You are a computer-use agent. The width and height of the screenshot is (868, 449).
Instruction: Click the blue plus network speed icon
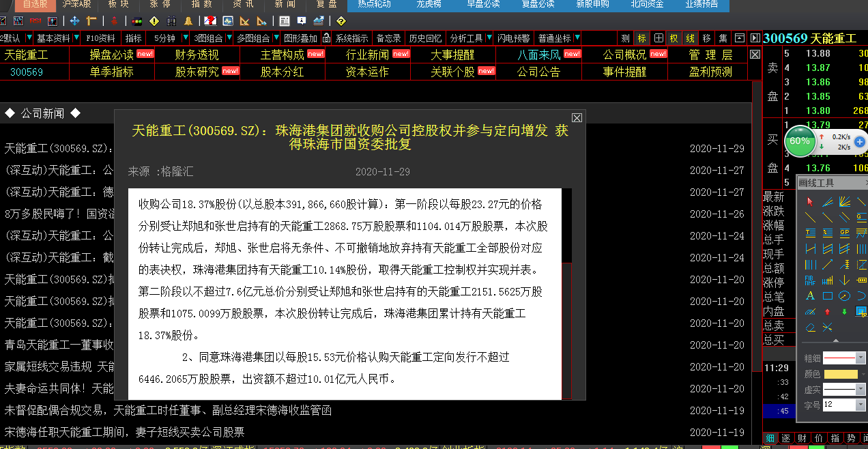(x=860, y=142)
